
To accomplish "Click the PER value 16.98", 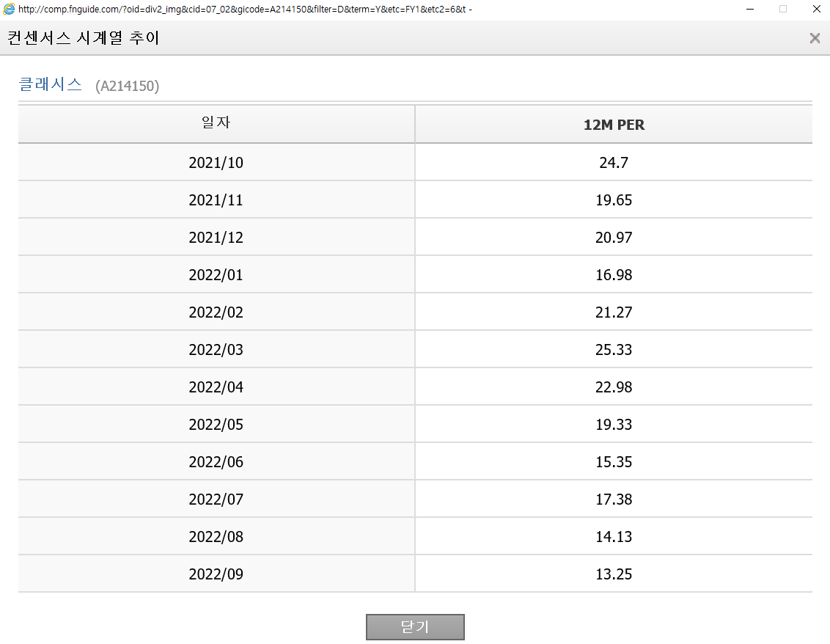I will click(614, 275).
